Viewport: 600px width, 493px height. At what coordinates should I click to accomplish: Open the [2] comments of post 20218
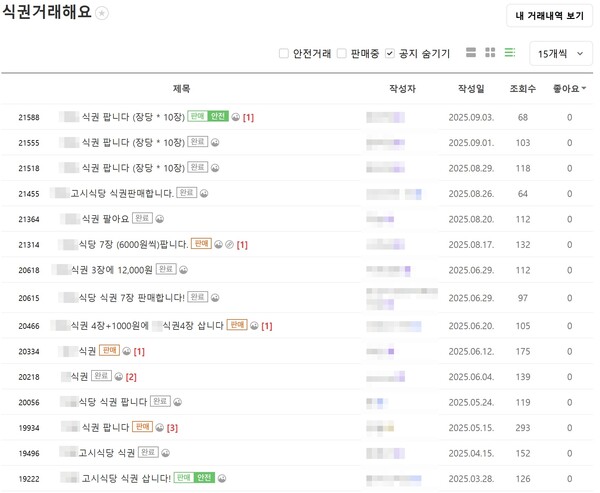pos(131,377)
